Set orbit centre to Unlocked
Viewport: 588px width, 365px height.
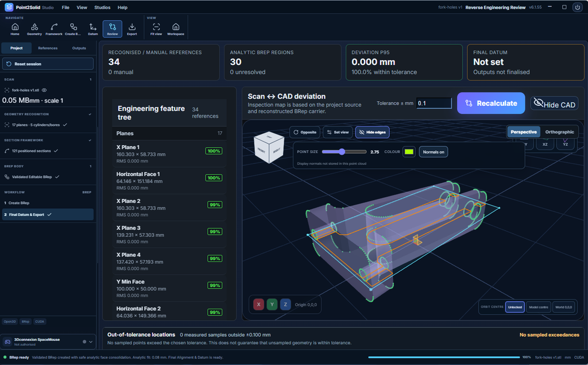point(515,307)
